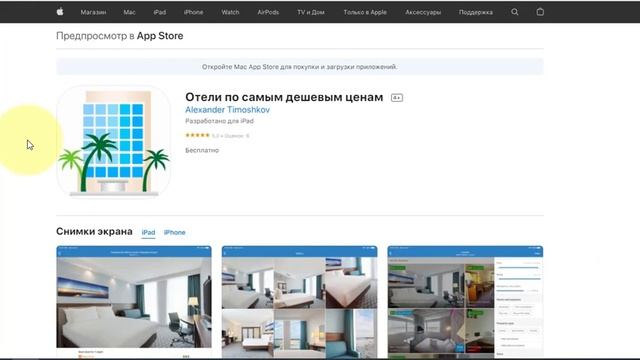The width and height of the screenshot is (640, 360).
Task: Open the AirPods menu item
Action: [x=268, y=12]
